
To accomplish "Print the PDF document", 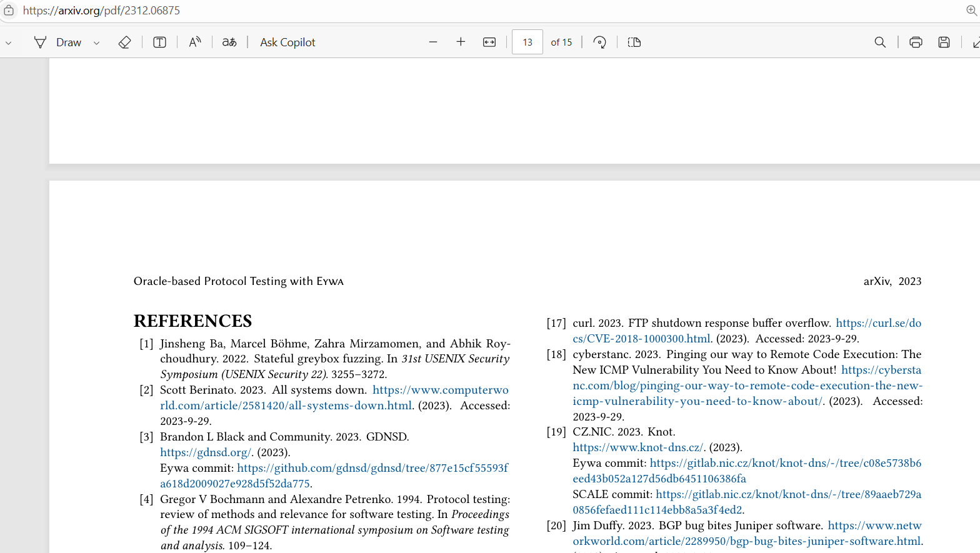I will [916, 42].
